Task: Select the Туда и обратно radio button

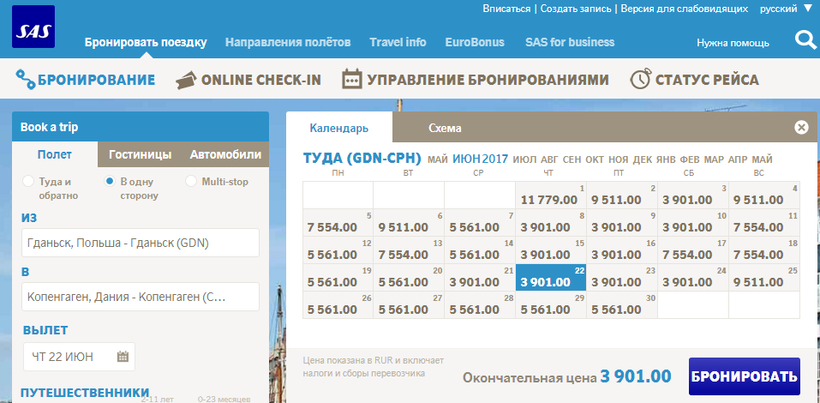Action: click(28, 181)
